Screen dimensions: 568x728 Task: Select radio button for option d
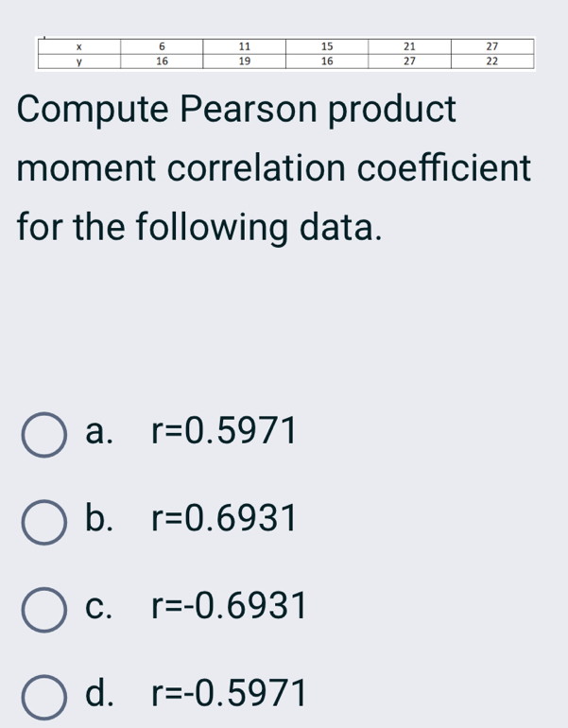coord(43,695)
